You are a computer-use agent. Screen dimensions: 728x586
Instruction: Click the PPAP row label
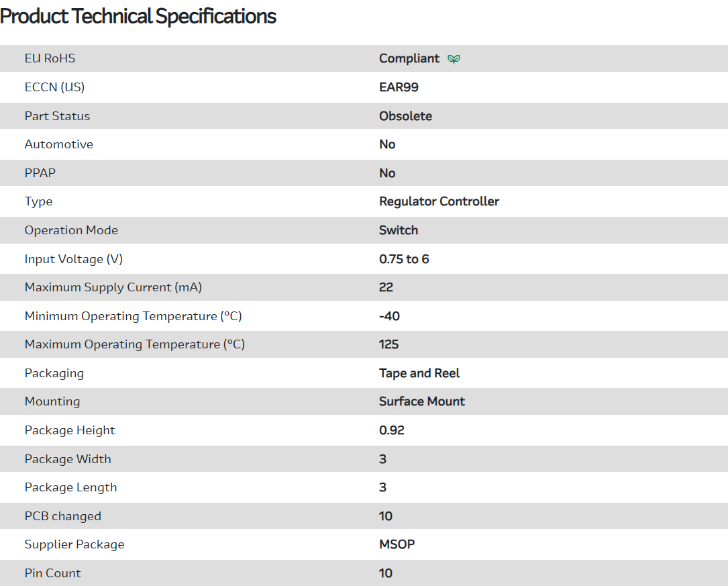coord(40,173)
